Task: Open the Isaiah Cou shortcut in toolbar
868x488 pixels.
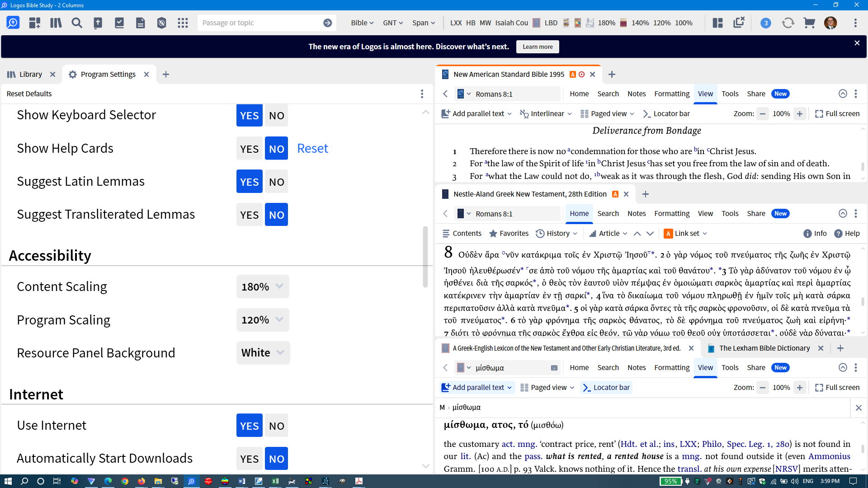Action: tap(511, 23)
